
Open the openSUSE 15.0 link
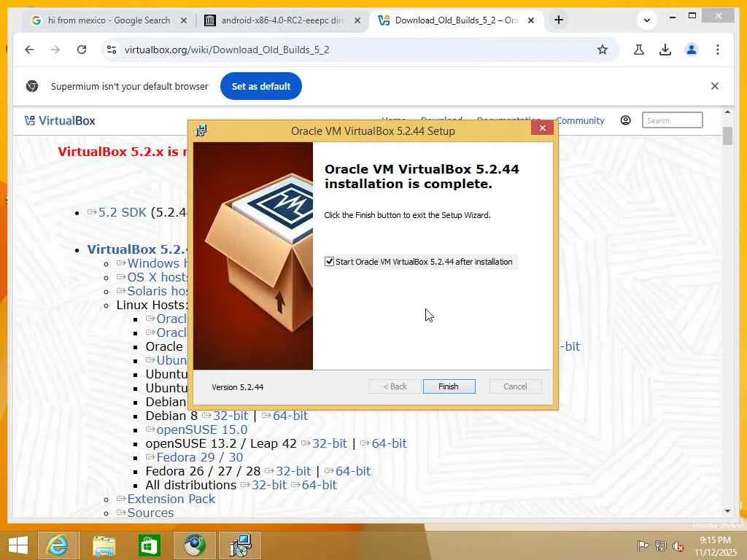click(201, 429)
